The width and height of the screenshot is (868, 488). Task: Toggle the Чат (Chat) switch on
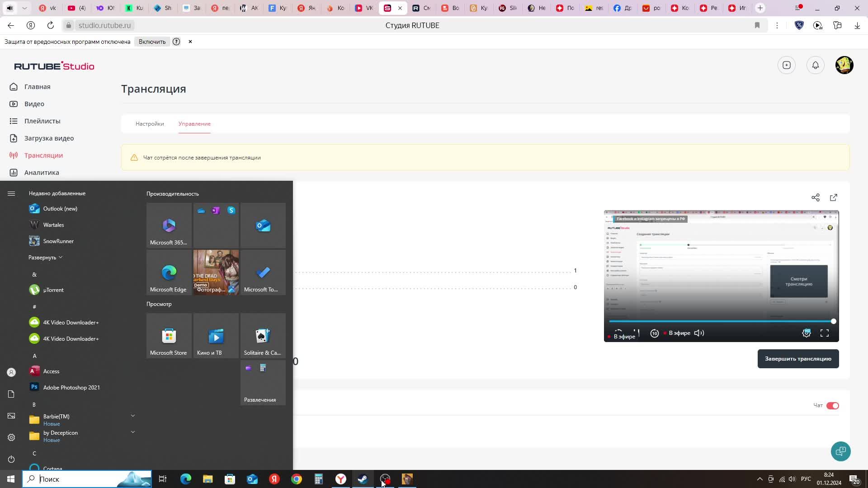832,405
